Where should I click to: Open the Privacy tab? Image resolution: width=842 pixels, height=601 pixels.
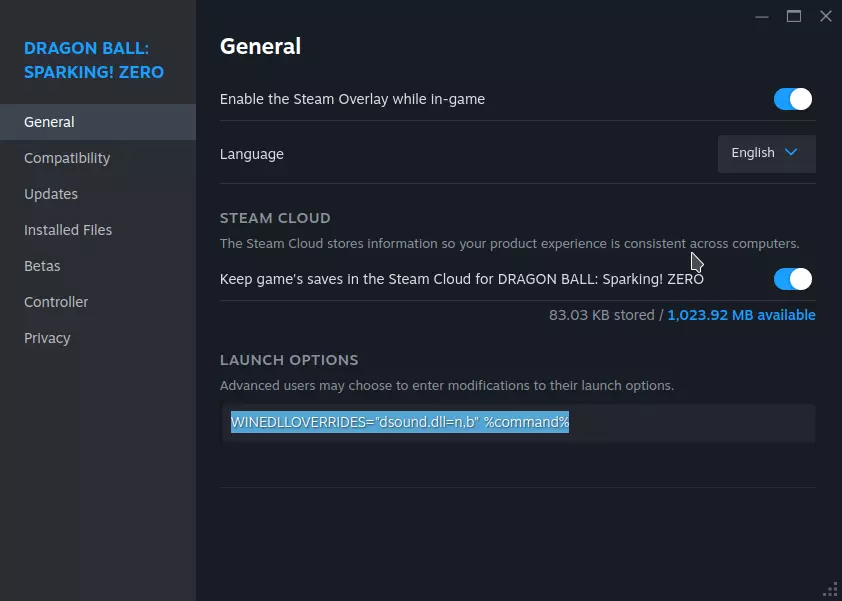47,338
